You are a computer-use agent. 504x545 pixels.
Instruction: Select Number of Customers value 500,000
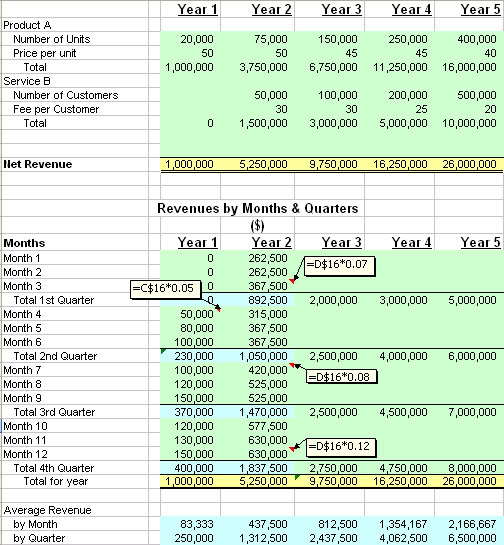pos(477,95)
